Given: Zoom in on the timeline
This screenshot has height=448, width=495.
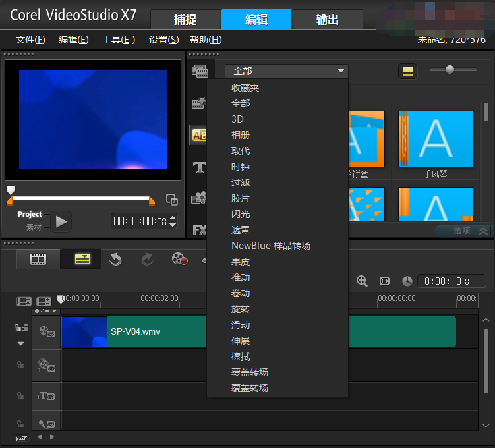Looking at the screenshot, I should click(x=362, y=281).
